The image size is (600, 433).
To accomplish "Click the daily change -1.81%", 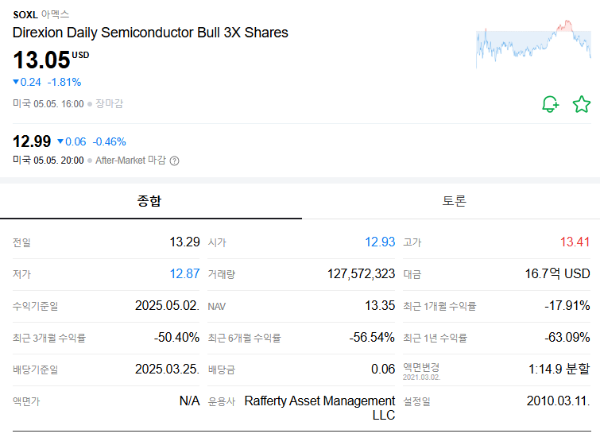I will click(64, 82).
